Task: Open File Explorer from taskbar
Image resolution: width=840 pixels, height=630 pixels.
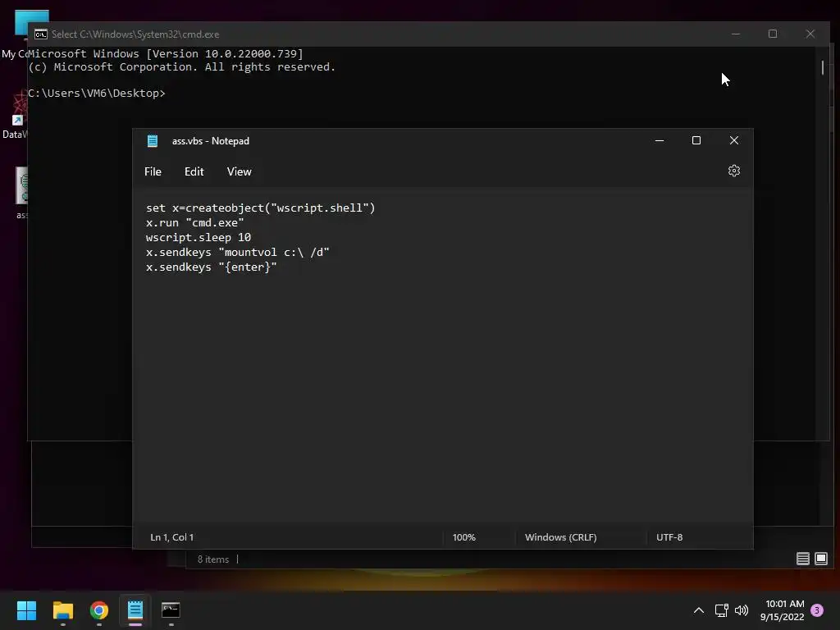Action: coord(62,610)
